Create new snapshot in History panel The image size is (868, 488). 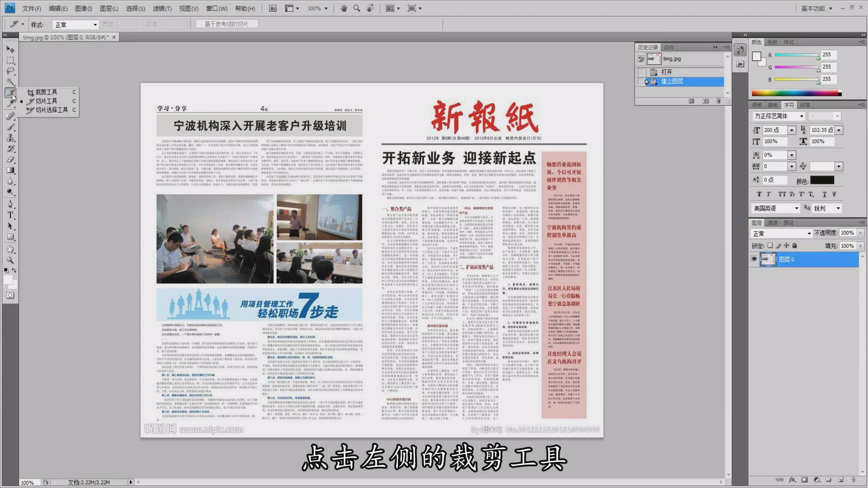tap(706, 101)
